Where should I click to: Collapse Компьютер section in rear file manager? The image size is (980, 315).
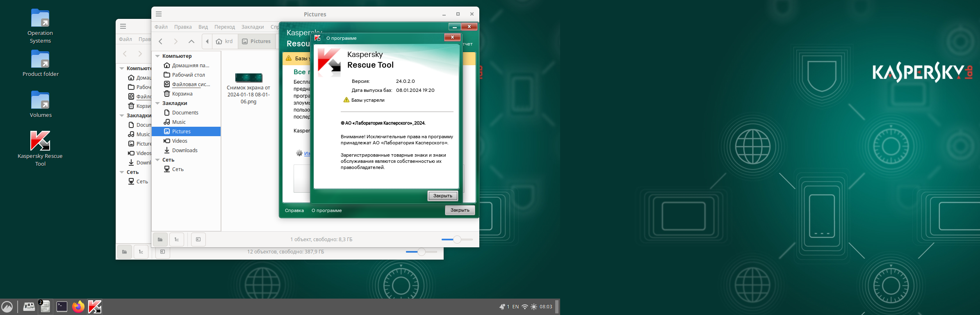click(x=122, y=68)
